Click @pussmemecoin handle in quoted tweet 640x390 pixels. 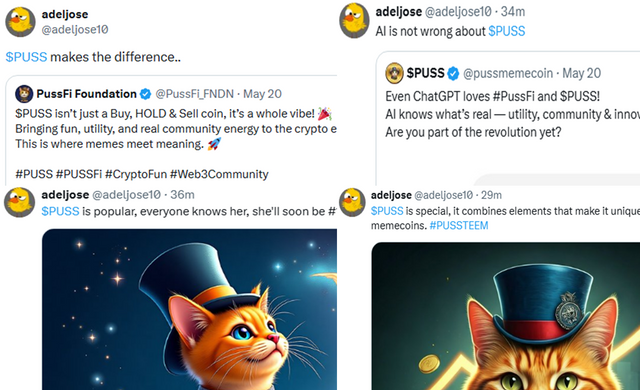tap(508, 73)
